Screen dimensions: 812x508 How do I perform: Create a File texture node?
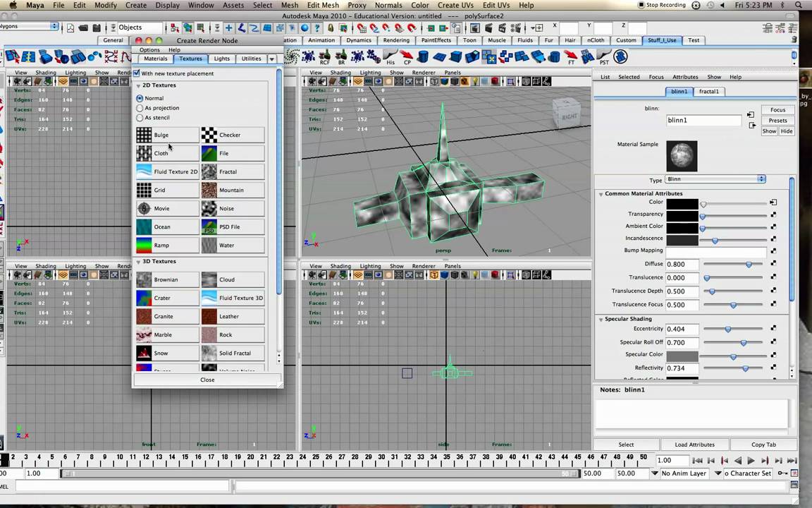click(x=233, y=153)
